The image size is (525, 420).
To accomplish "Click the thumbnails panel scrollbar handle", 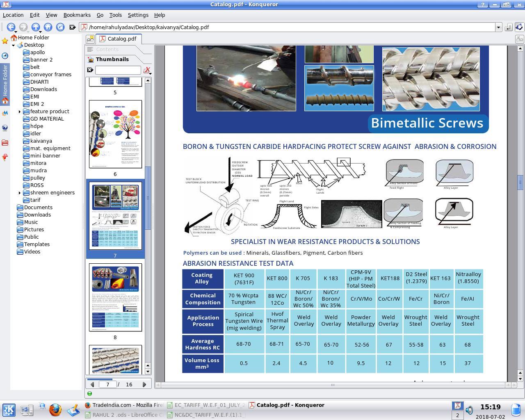I will coord(148,198).
